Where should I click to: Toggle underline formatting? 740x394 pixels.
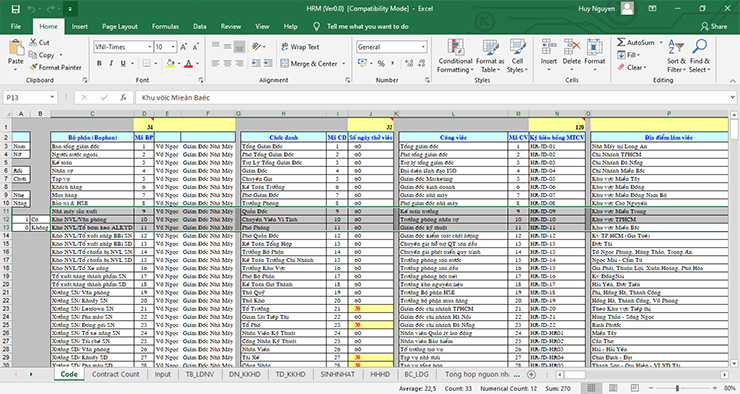[123, 63]
